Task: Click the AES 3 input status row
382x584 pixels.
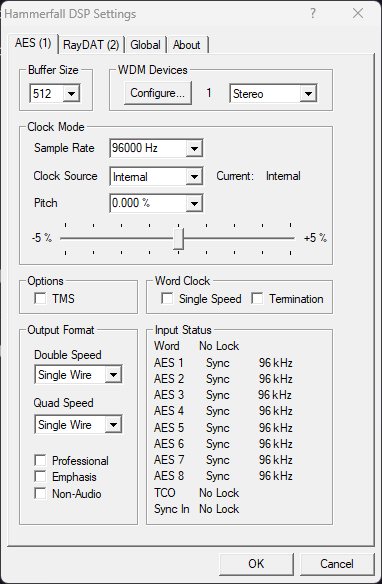Action: point(223,395)
